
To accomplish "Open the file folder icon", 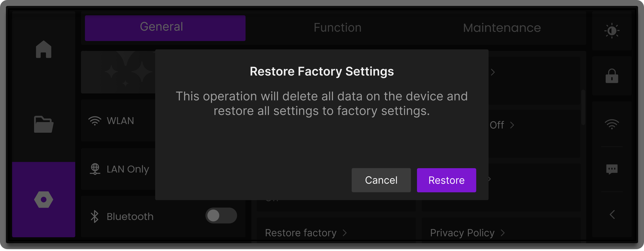I will point(43,124).
